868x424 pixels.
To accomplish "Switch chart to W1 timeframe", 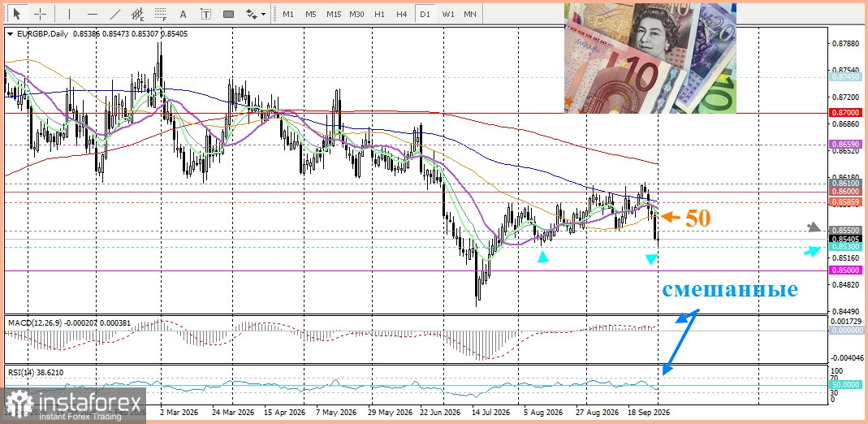I will pos(447,14).
